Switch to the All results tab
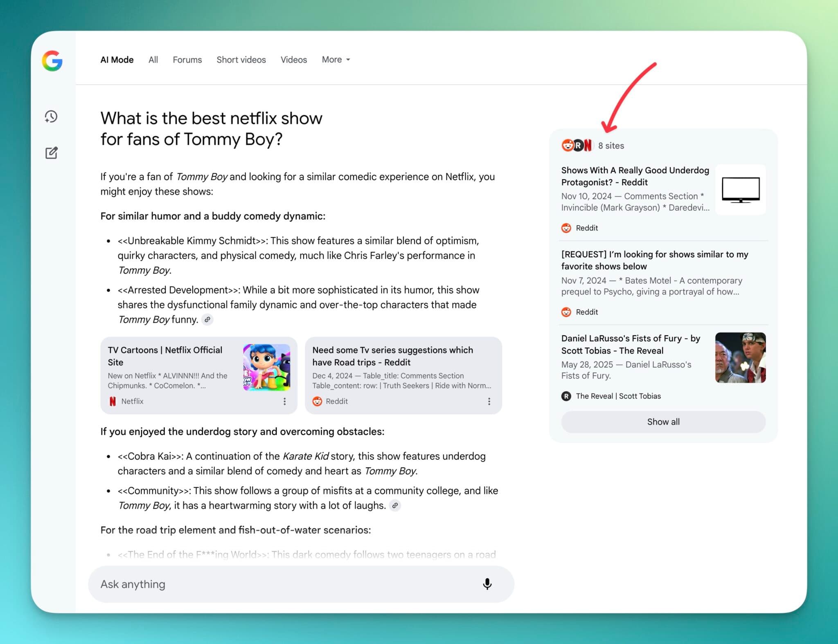838x644 pixels. pyautogui.click(x=153, y=60)
